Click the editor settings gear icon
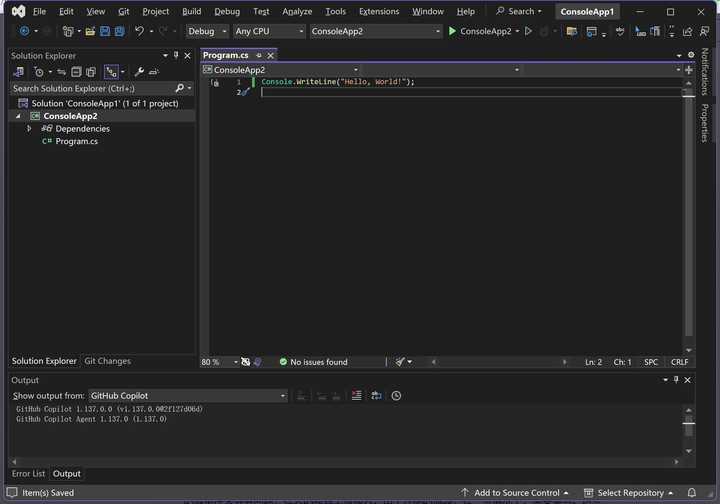This screenshot has height=504, width=720. coord(691,55)
